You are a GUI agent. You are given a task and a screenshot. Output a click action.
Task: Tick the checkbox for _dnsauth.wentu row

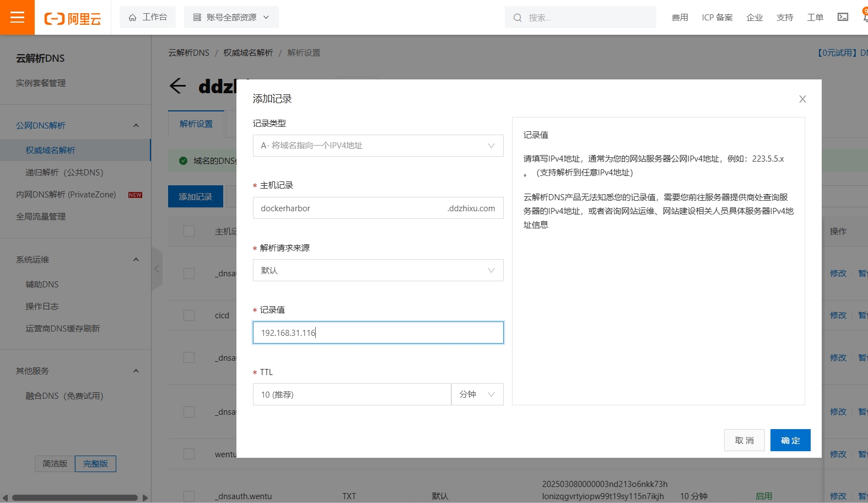tap(189, 496)
